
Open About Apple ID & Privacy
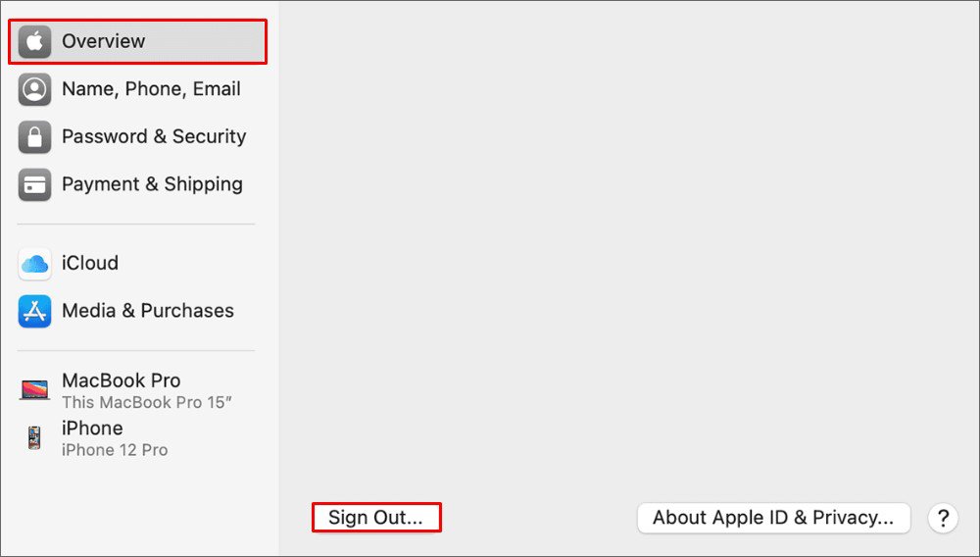point(773,518)
